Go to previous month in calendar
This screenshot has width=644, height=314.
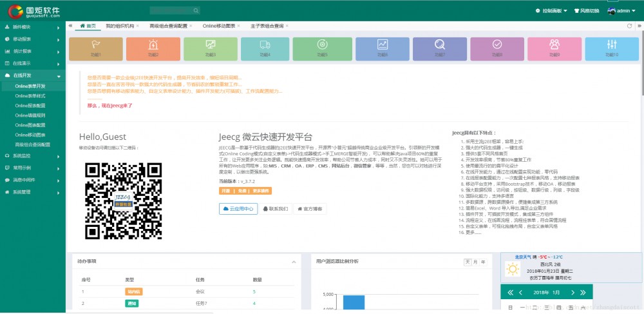pos(521,293)
